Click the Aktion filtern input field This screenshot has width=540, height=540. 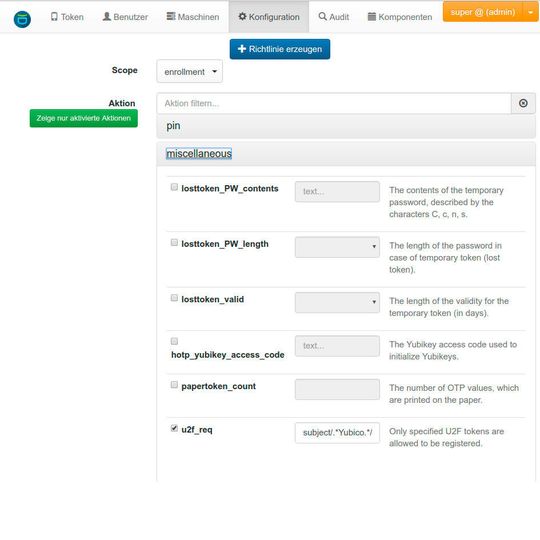334,103
